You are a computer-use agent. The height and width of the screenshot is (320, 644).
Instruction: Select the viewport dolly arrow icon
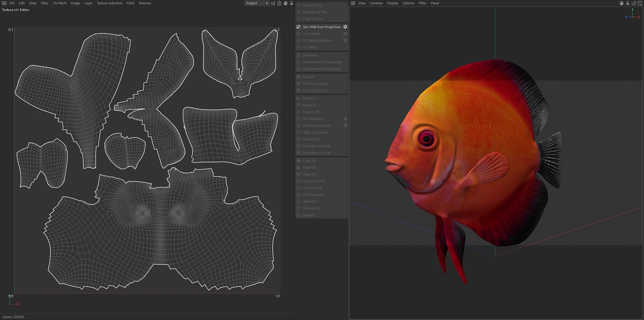click(627, 3)
